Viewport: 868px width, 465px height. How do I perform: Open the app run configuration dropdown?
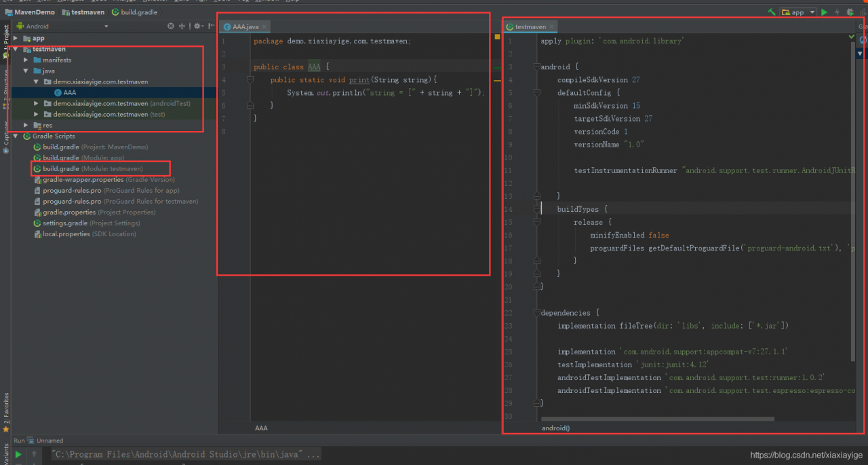click(798, 12)
